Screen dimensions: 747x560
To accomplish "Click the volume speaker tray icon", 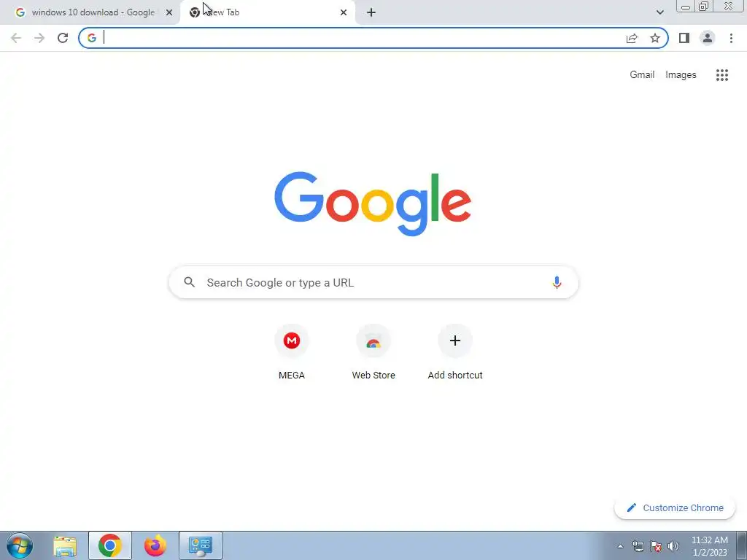I will pos(673,546).
